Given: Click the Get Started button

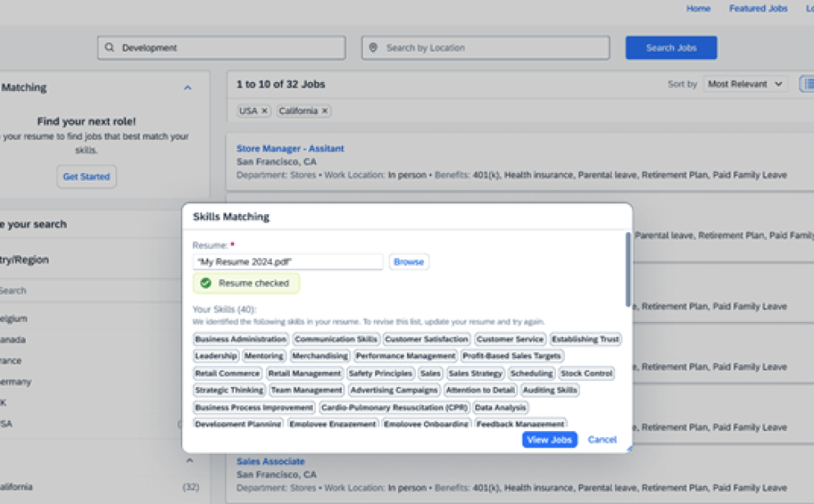Looking at the screenshot, I should coord(86,177).
